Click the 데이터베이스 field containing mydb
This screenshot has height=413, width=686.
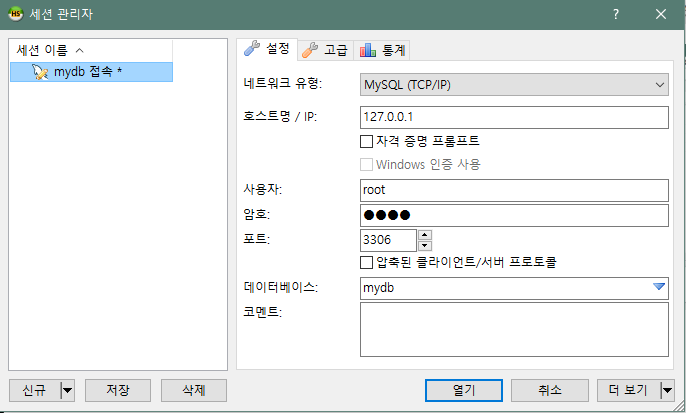point(514,288)
